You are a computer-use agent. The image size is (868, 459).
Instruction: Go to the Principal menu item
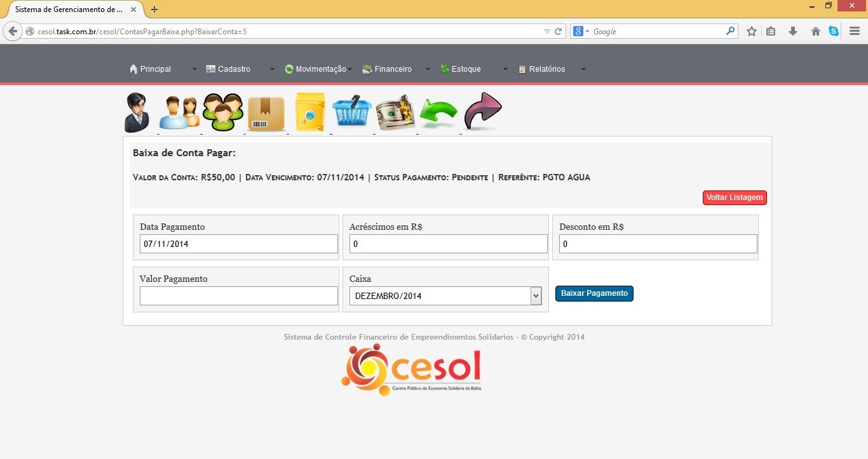[x=155, y=69]
